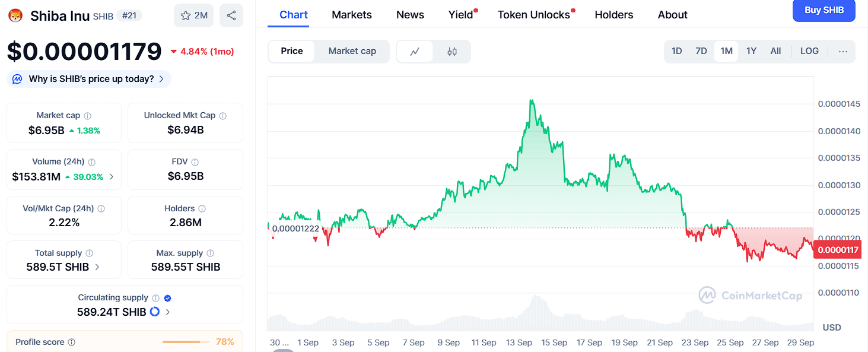The image size is (868, 352).
Task: Click the #21 rank badge
Action: click(x=129, y=15)
